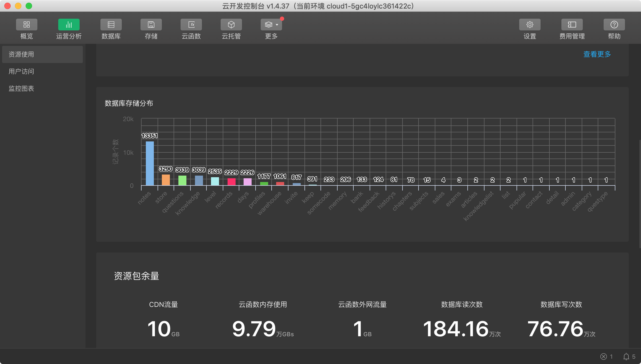The height and width of the screenshot is (364, 641).
Task: Open the 帮助 help icon
Action: click(614, 25)
